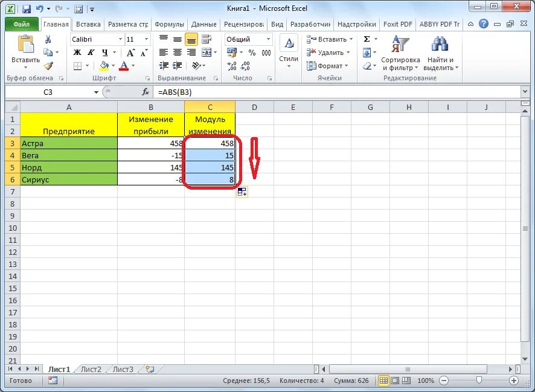Align text left in cell
Screen dimensions: 535x392
pyautogui.click(x=164, y=53)
